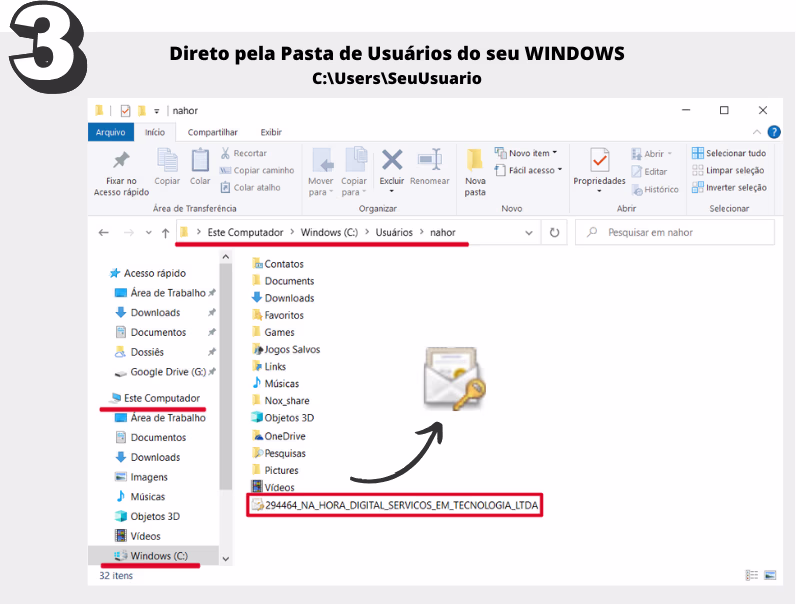796x605 pixels.
Task: Click the Fixar no Acesso rápido pin icon
Action: pyautogui.click(x=121, y=160)
